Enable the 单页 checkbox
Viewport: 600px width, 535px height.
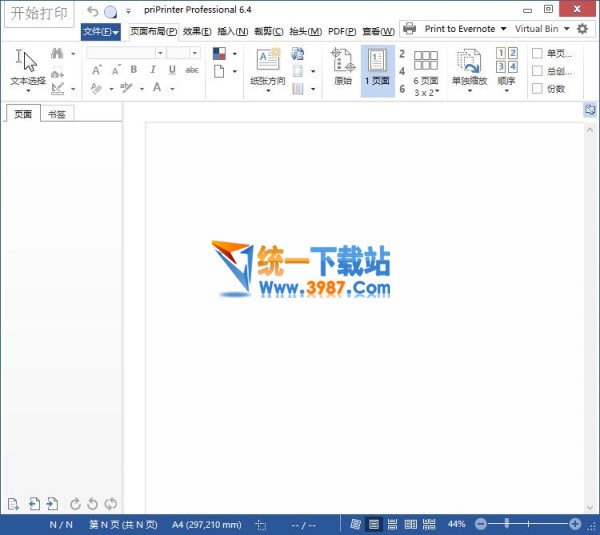pyautogui.click(x=538, y=53)
